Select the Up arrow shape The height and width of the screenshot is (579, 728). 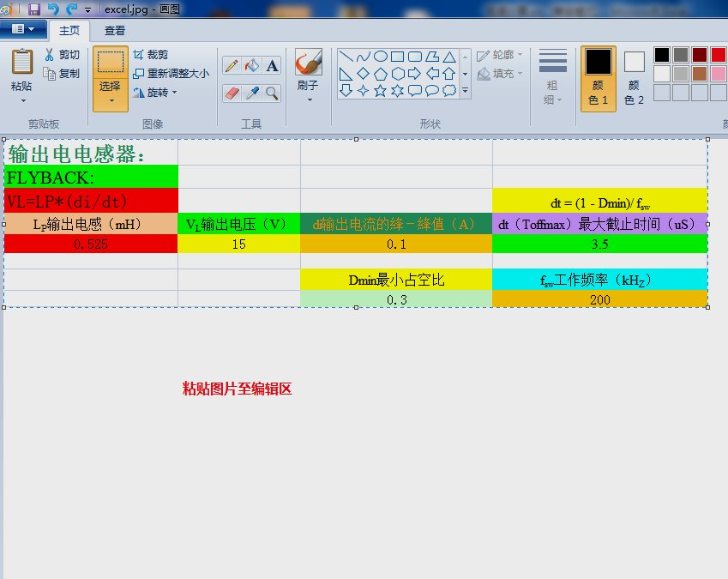[x=449, y=74]
